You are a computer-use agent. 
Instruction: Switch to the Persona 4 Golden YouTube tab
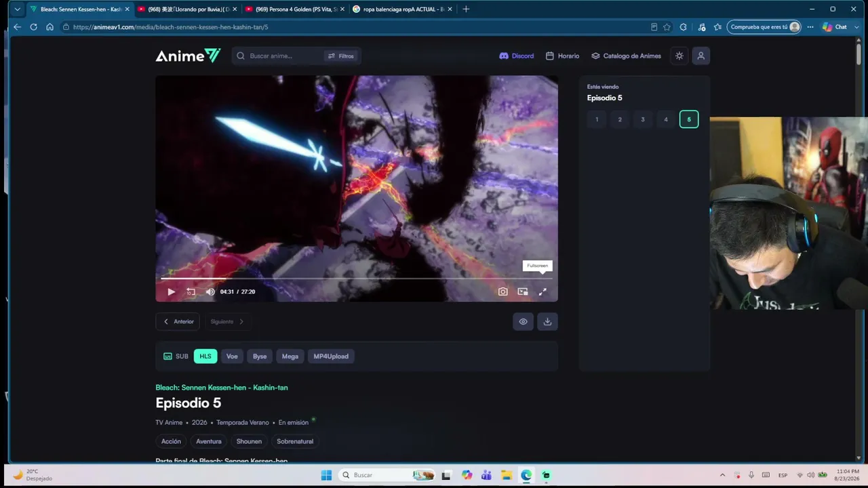click(x=296, y=9)
